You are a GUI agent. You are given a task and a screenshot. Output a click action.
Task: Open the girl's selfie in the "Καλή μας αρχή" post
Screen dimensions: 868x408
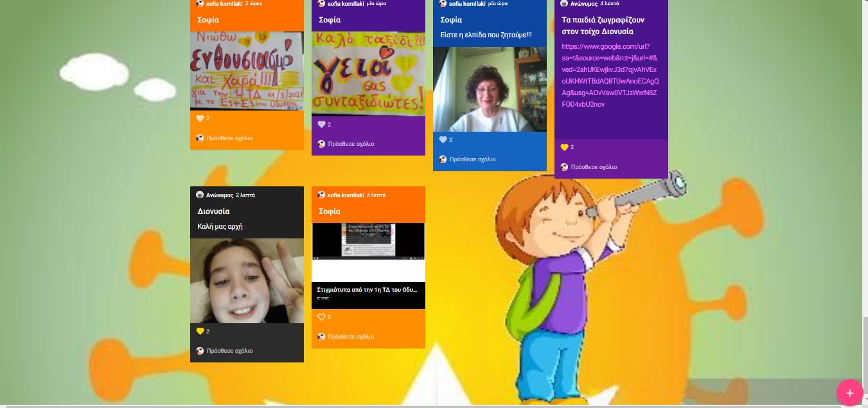(x=247, y=281)
